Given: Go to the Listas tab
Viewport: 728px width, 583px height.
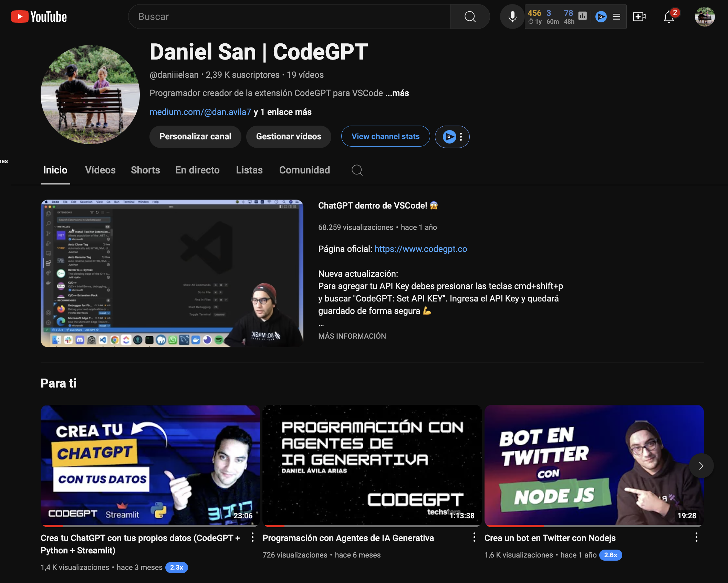Looking at the screenshot, I should coord(249,170).
